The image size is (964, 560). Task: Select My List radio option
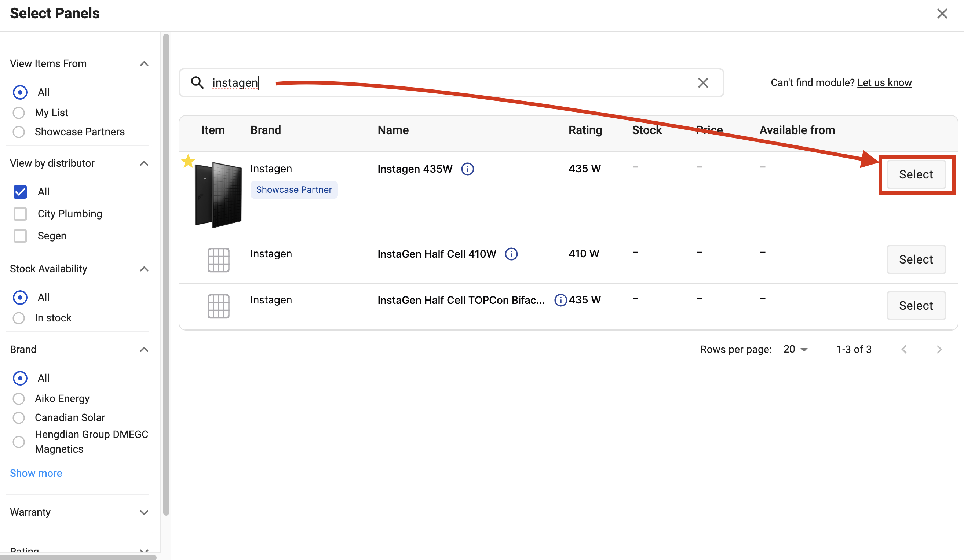(x=19, y=113)
